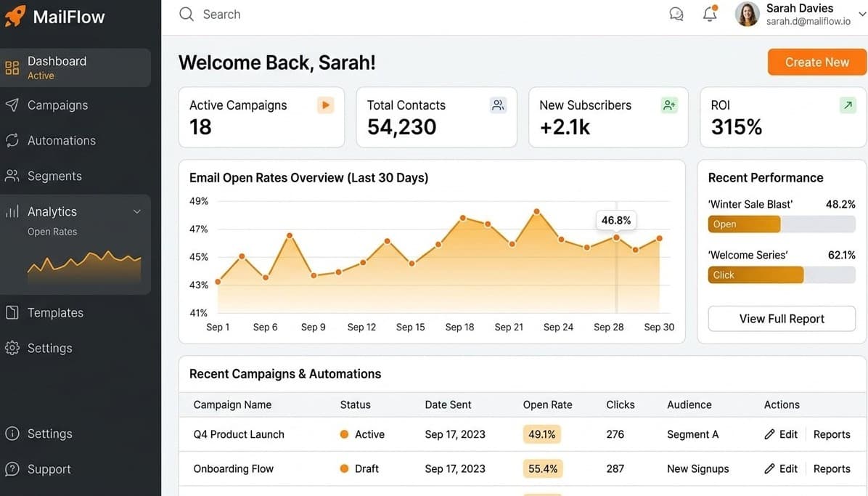Image resolution: width=868 pixels, height=496 pixels.
Task: Click the Onboarding Flow campaign name
Action: tap(233, 469)
